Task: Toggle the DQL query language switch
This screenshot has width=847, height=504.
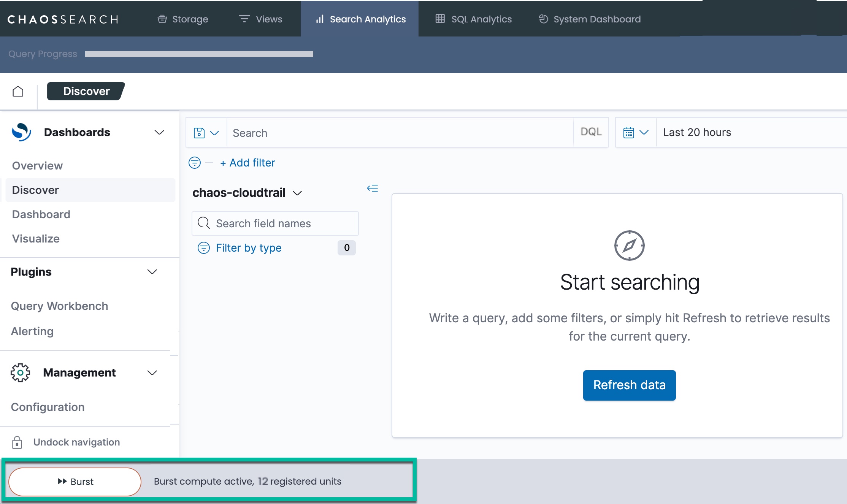Action: pos(591,132)
